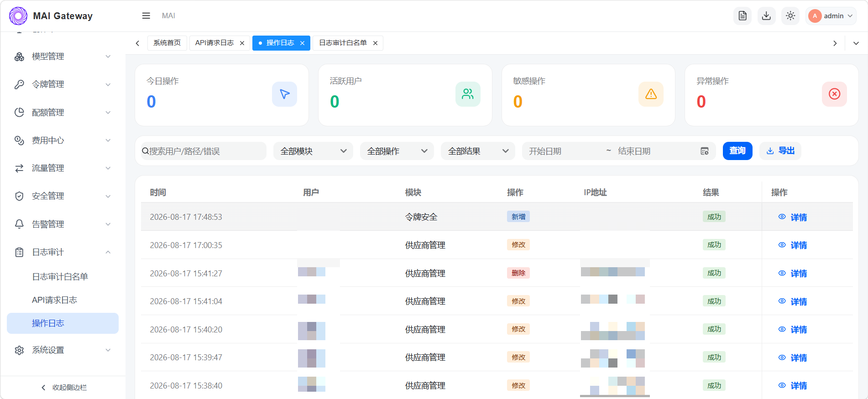Expand the 令牌管理 menu chevron

pyautogui.click(x=108, y=84)
